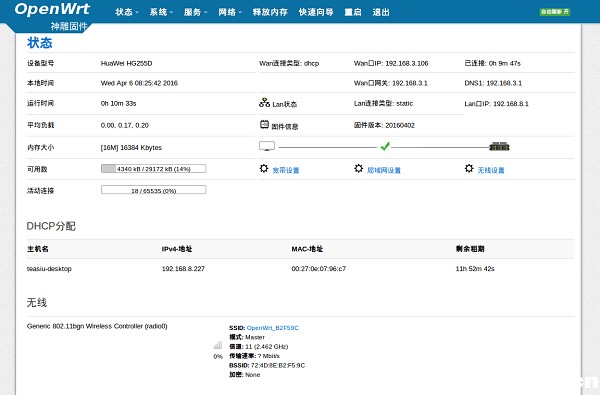
Task: Open the OpenWrt_B2F59C SSID link
Action: tap(272, 328)
